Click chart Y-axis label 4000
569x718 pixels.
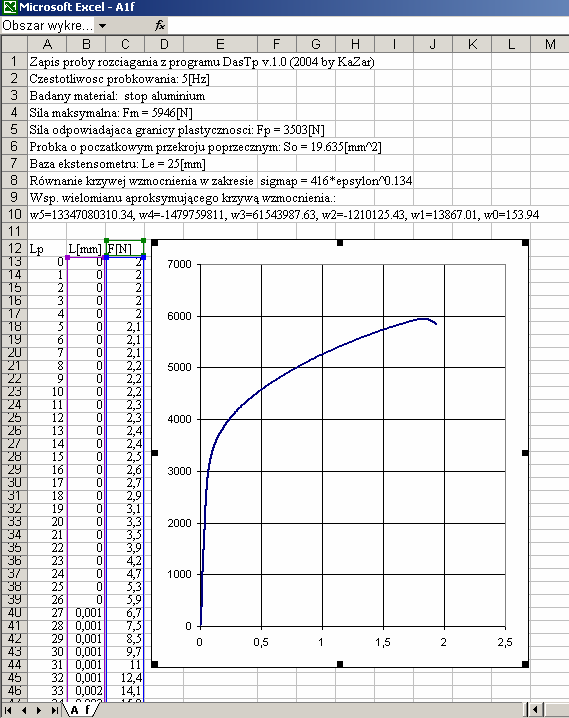[179, 419]
